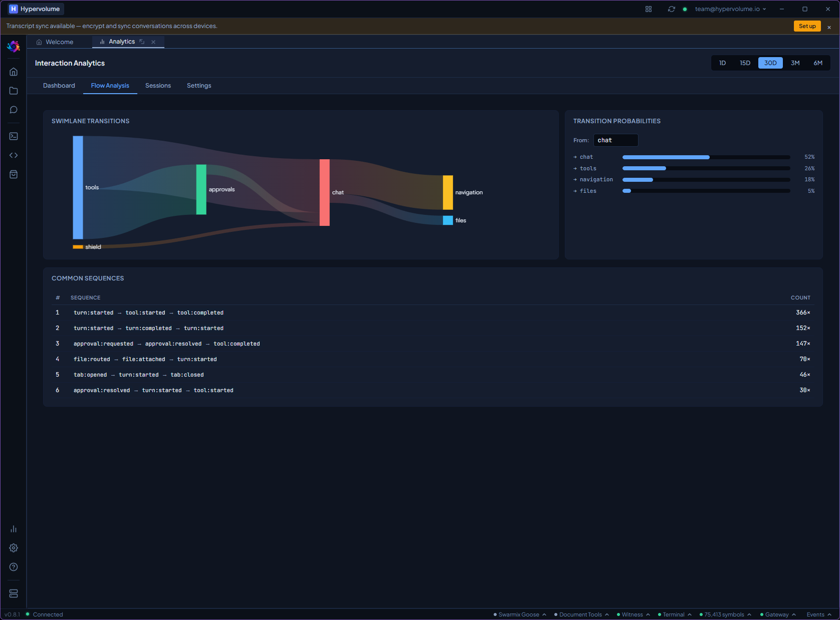The height and width of the screenshot is (620, 840).
Task: Click the Set up button in banner
Action: click(x=807, y=26)
